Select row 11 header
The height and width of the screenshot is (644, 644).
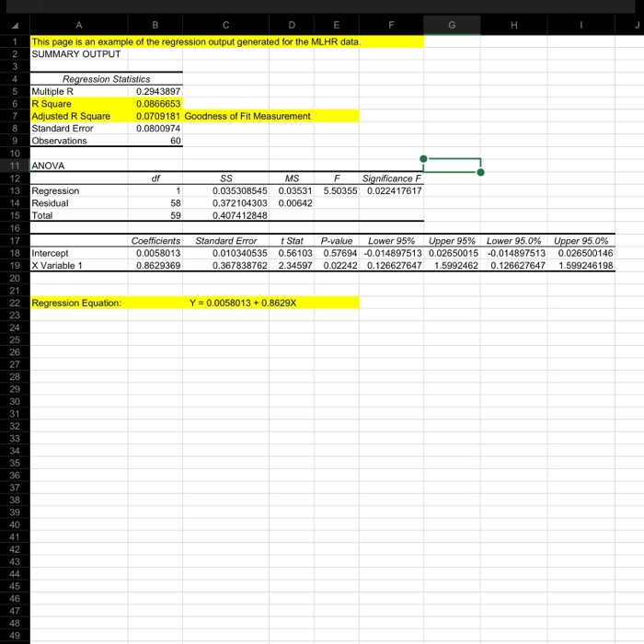pos(15,166)
